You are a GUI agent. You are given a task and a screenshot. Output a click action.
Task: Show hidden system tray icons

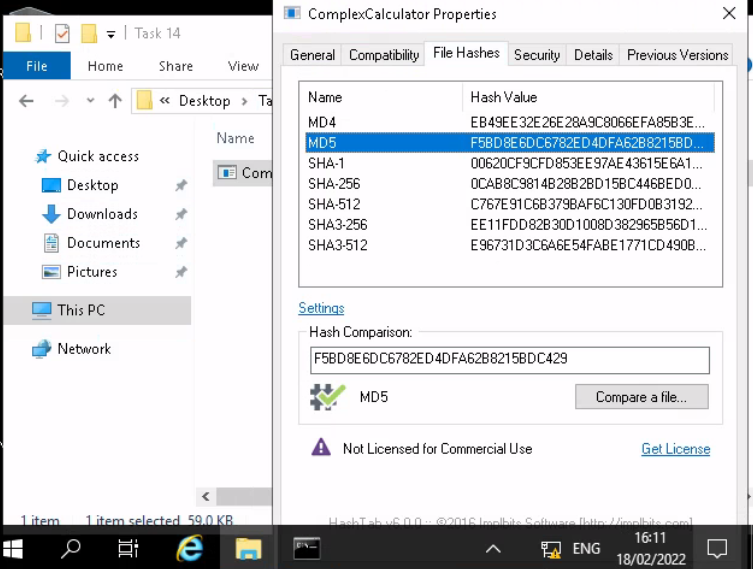[493, 548]
